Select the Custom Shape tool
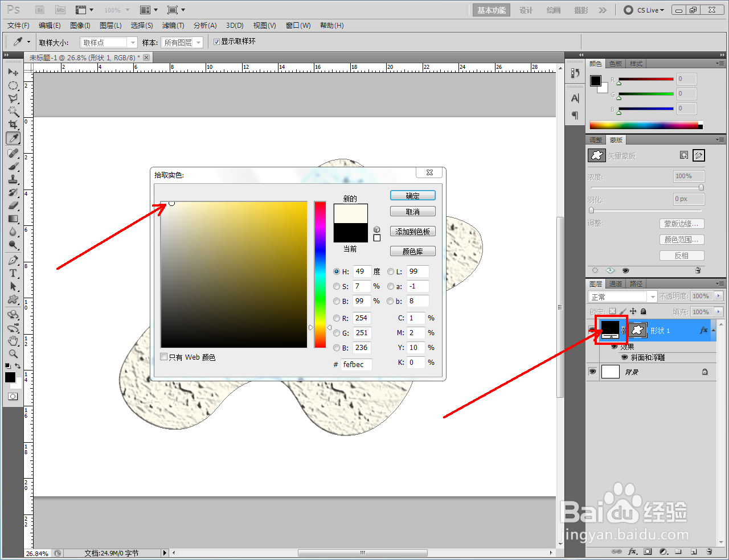Screen dimensions: 729x560 (x=13, y=300)
